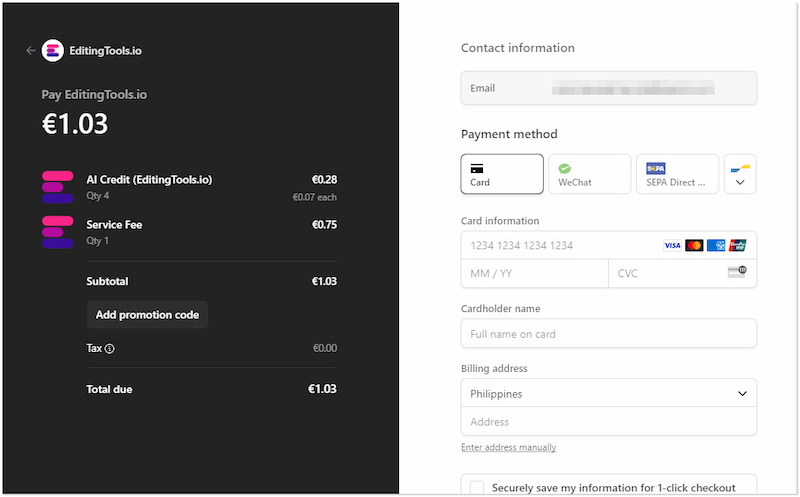Click the EditingTools.io logo icon
This screenshot has width=800, height=497.
pos(53,50)
